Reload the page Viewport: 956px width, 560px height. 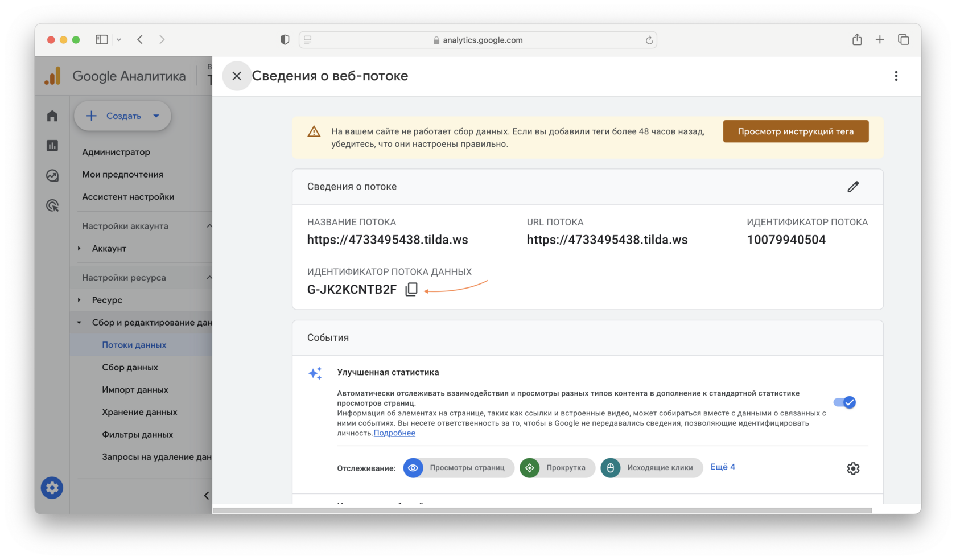coord(649,40)
